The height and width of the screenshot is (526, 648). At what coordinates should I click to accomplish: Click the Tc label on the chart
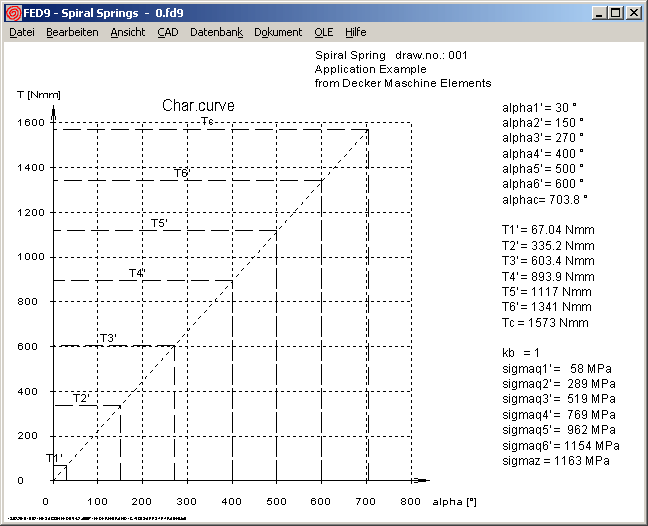(206, 121)
